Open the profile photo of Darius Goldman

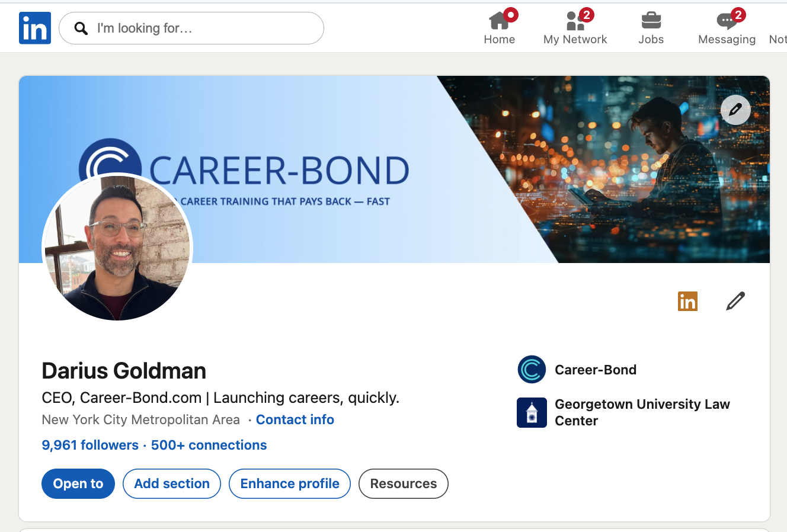(117, 248)
